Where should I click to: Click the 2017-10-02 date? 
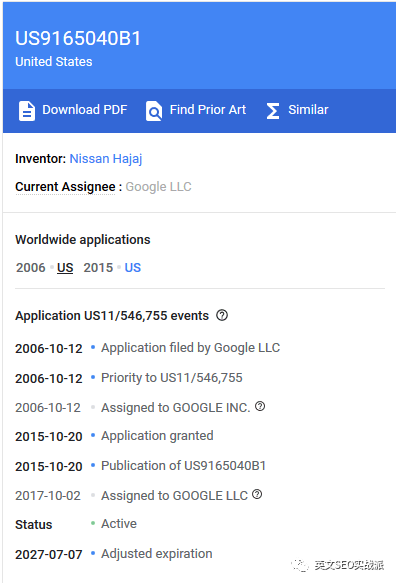coord(48,496)
